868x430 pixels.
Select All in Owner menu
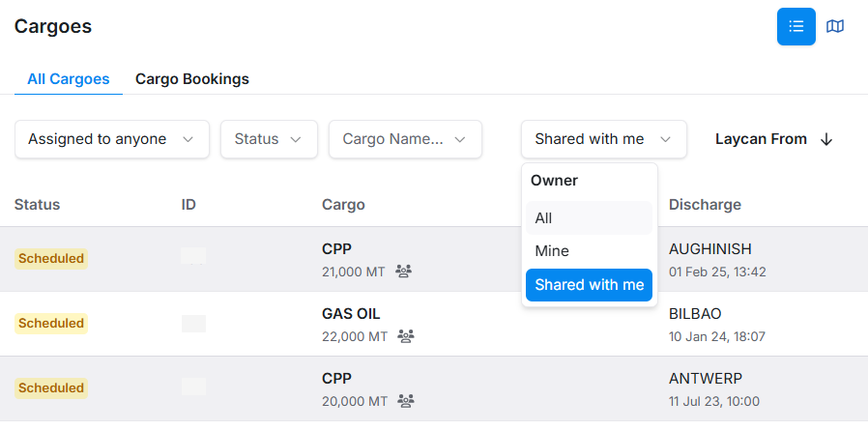[x=590, y=218]
